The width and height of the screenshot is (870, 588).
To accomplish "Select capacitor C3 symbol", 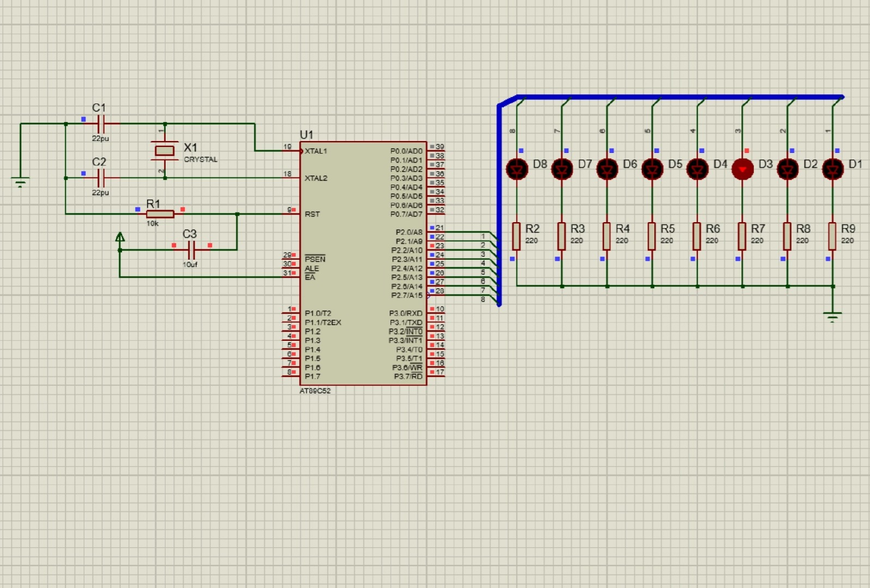I will pyautogui.click(x=191, y=250).
